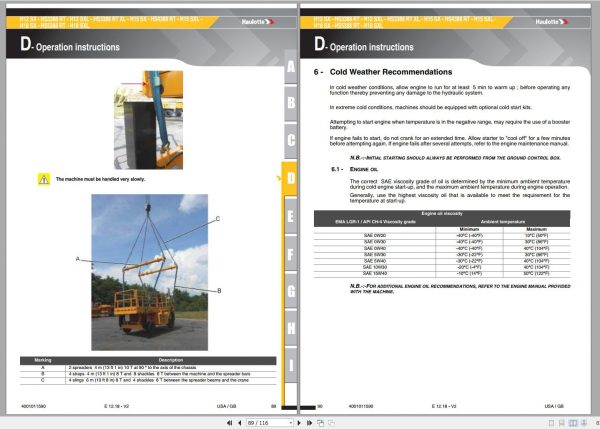Select single page layout icon
Screen dimensions: 600x429
[551, 423]
